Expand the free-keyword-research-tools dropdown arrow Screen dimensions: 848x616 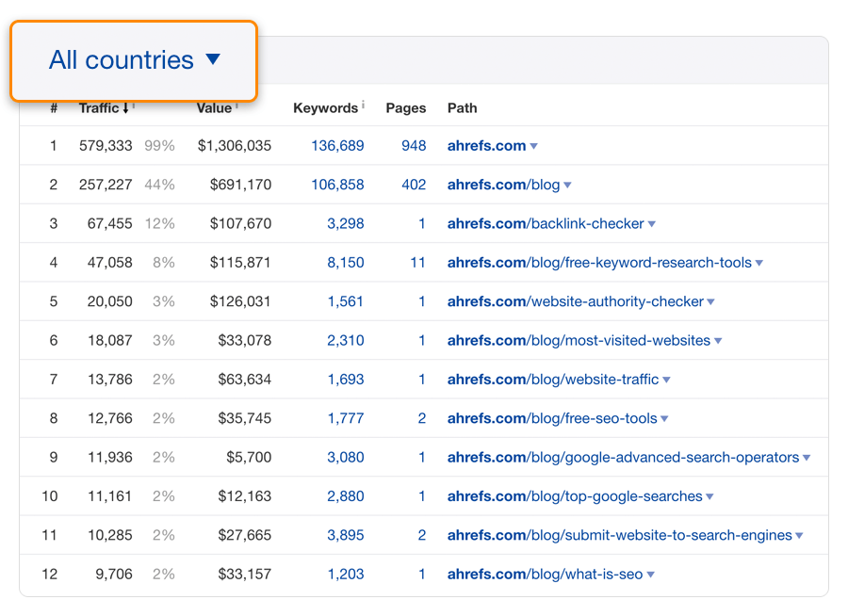point(759,263)
